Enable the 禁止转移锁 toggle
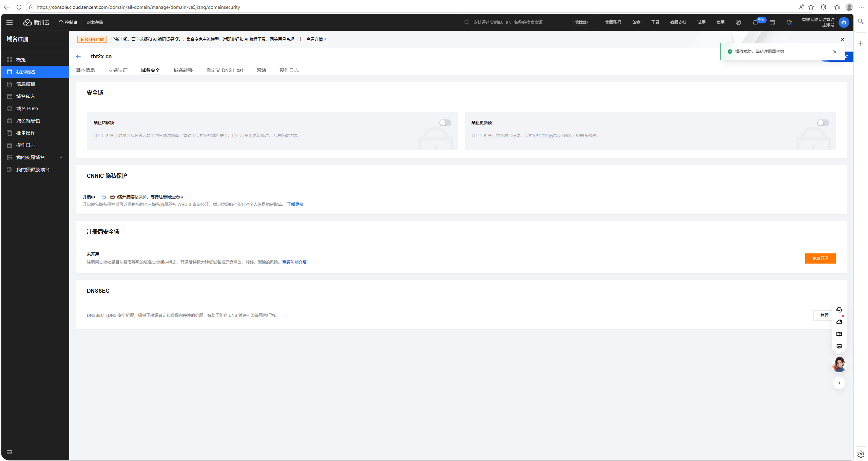Viewport: 868px width, 461px height. tap(445, 123)
